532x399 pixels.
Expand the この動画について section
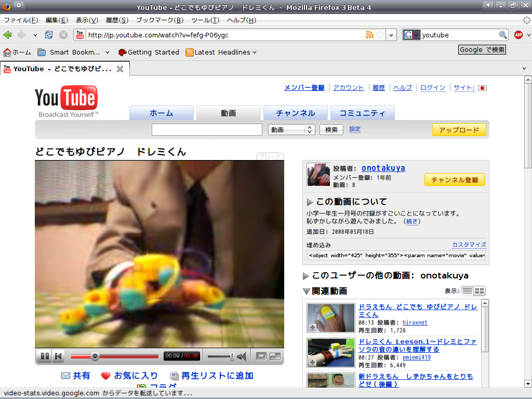point(310,202)
